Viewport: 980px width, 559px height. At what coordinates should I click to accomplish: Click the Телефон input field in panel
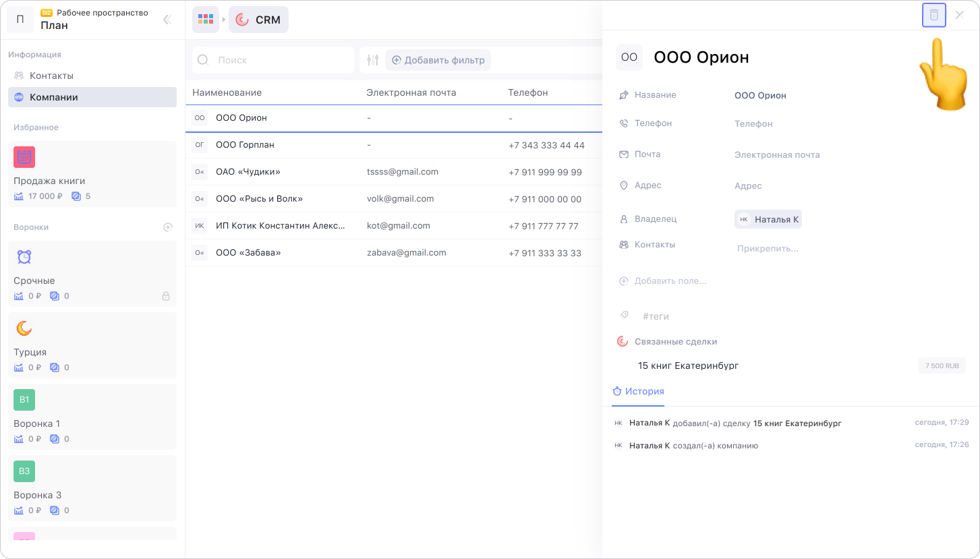pyautogui.click(x=753, y=124)
